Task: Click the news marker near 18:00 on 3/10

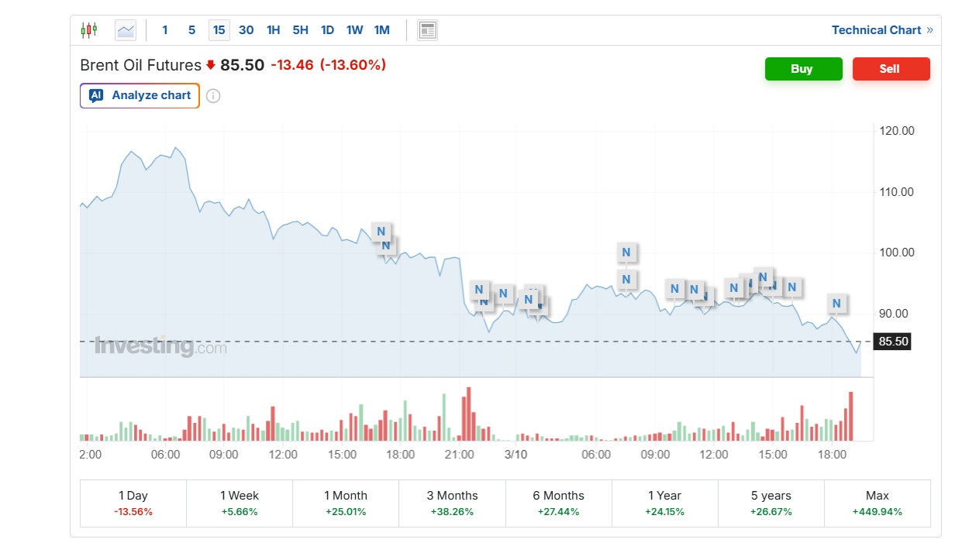Action: pyautogui.click(x=835, y=303)
